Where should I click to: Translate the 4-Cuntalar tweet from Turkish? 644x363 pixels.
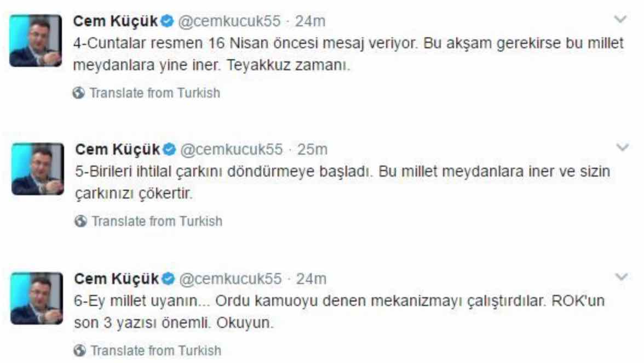[x=154, y=93]
